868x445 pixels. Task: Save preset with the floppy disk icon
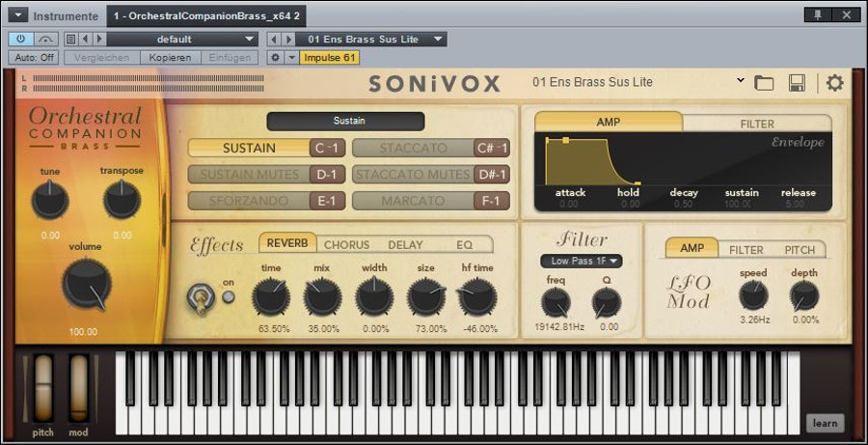tap(797, 83)
